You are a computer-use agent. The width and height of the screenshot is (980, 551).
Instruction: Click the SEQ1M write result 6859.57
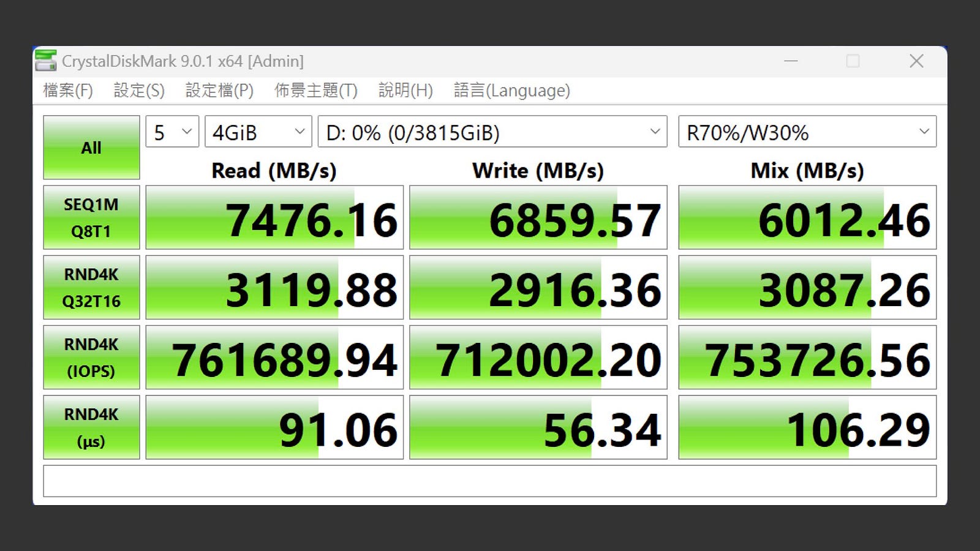(x=538, y=217)
